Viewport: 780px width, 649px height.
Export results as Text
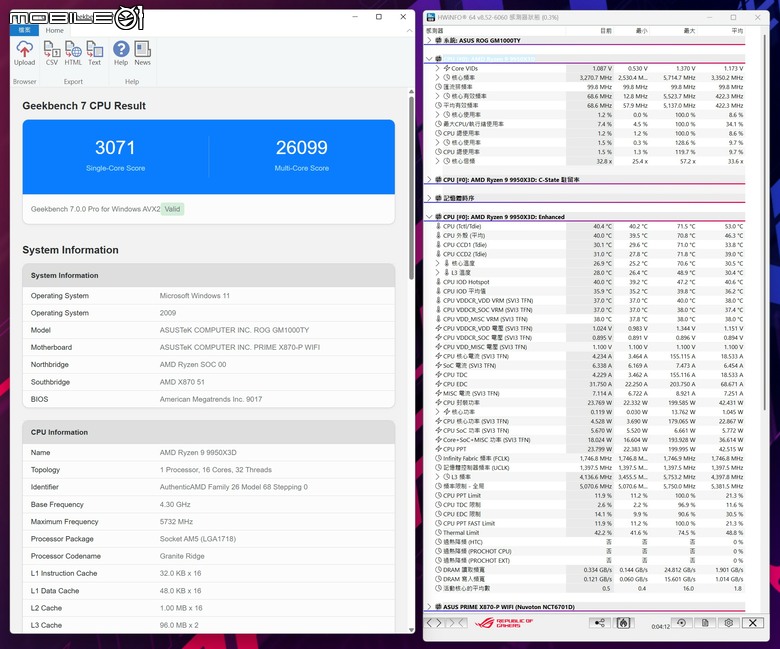coord(95,53)
